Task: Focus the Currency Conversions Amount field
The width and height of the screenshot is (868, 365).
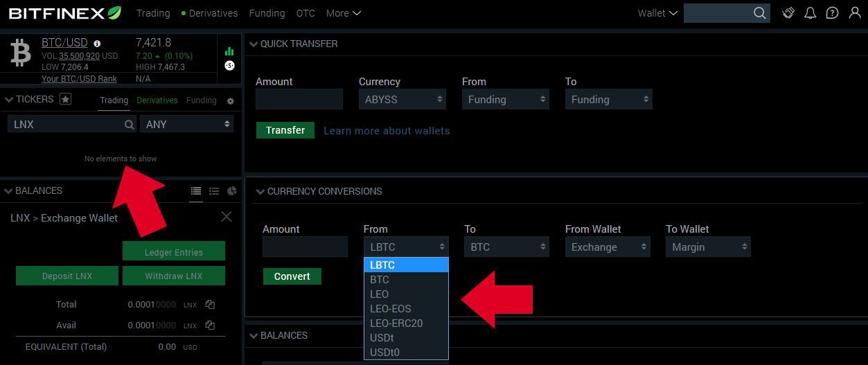Action: click(305, 247)
